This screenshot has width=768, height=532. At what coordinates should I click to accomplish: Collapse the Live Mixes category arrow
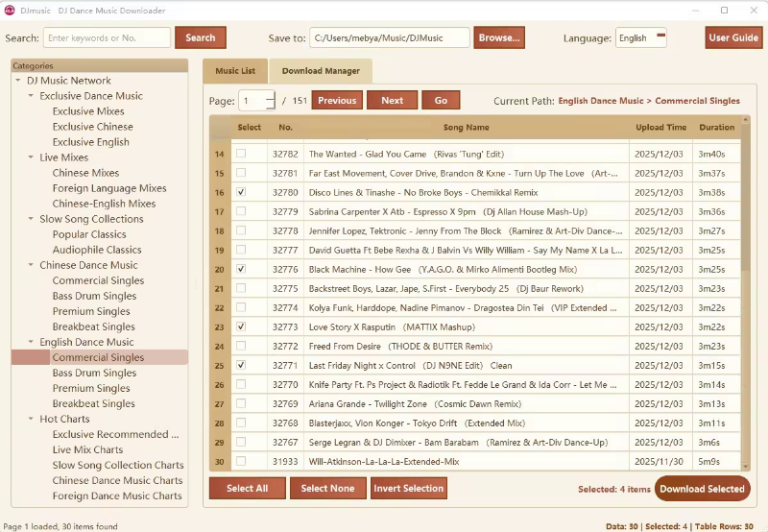(x=32, y=157)
